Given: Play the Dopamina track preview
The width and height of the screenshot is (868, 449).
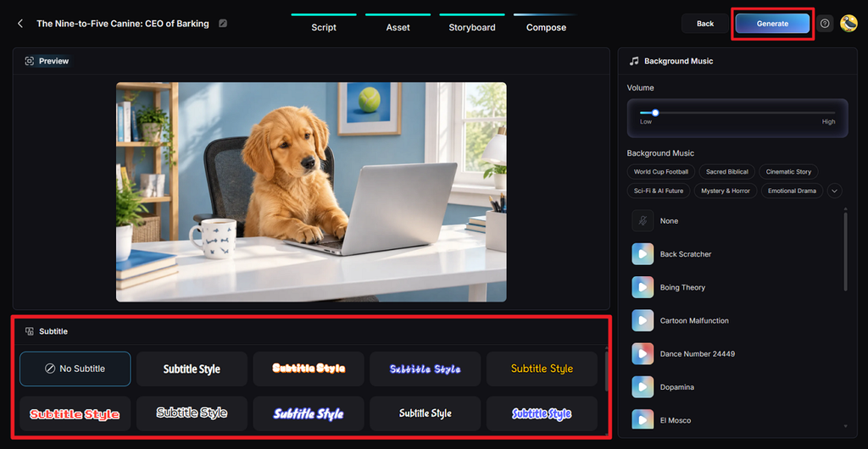Looking at the screenshot, I should [643, 387].
